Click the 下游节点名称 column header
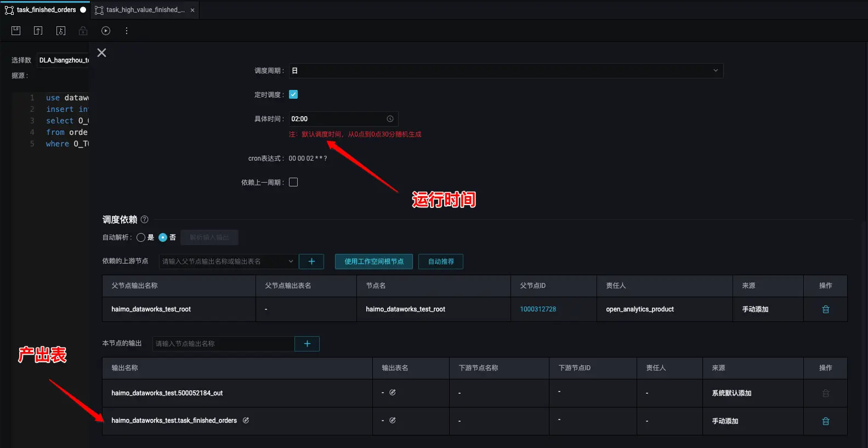Screen dimensions: 868x448 pyautogui.click(x=478, y=368)
